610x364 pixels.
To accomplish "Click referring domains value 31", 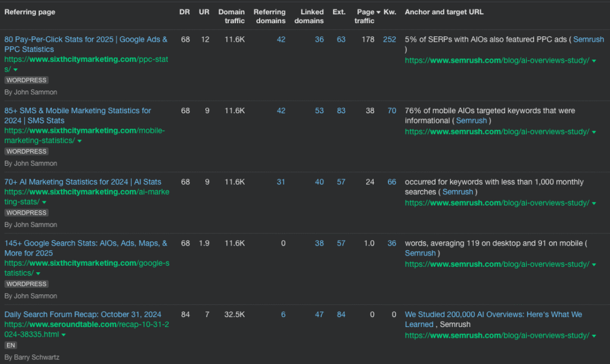I will click(281, 182).
